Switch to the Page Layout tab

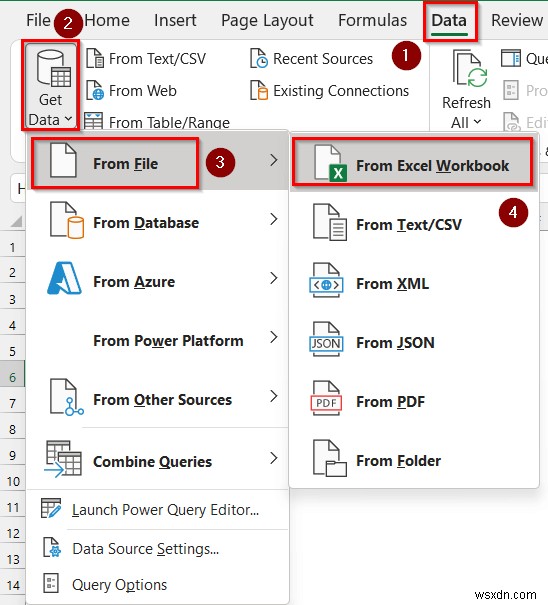tap(267, 21)
